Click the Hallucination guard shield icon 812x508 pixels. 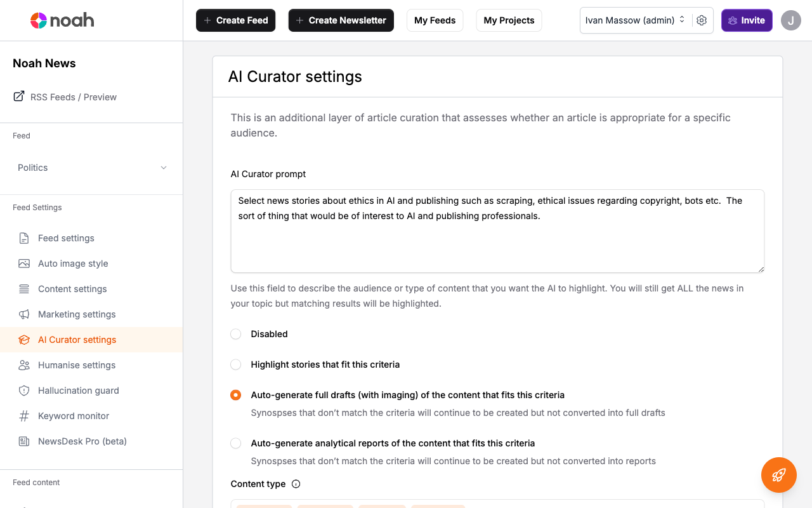tap(23, 391)
